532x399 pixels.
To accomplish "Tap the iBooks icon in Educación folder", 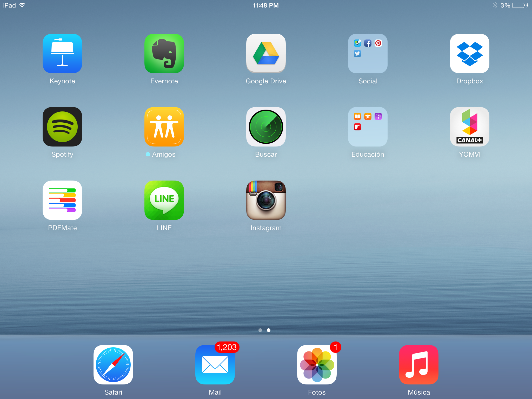I will pyautogui.click(x=357, y=116).
